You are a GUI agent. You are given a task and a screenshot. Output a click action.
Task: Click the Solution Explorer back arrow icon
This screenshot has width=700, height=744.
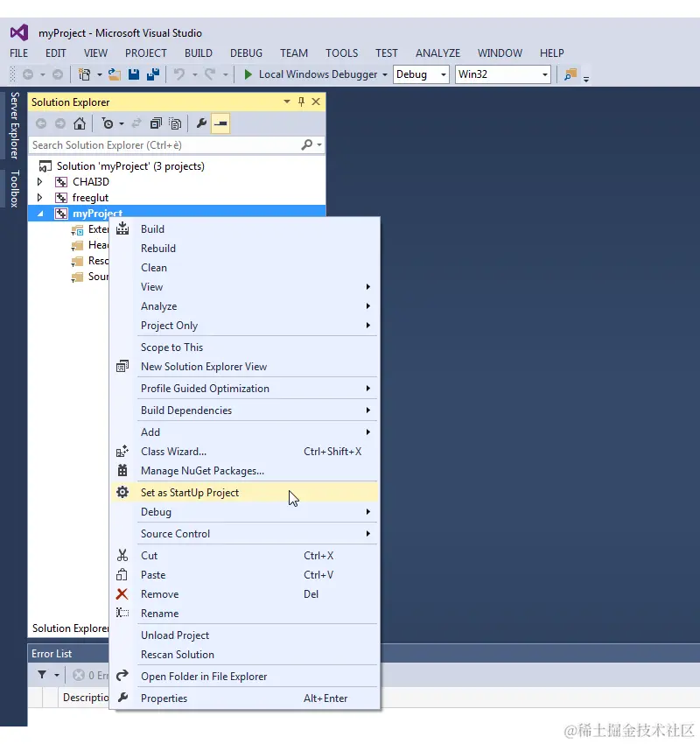click(x=41, y=123)
